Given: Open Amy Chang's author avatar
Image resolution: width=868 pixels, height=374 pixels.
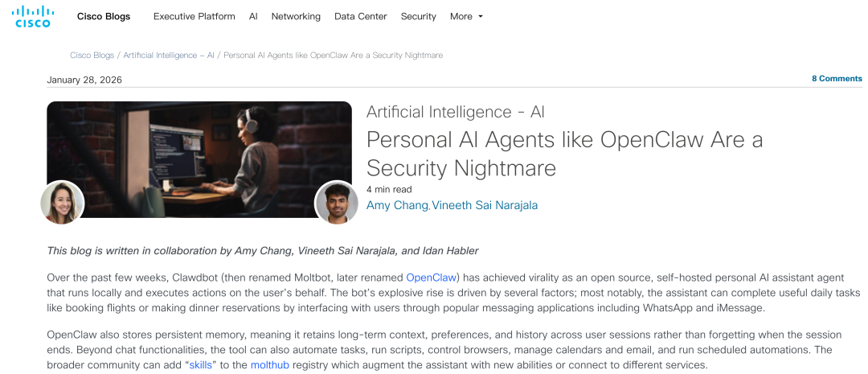Looking at the screenshot, I should pos(63,202).
